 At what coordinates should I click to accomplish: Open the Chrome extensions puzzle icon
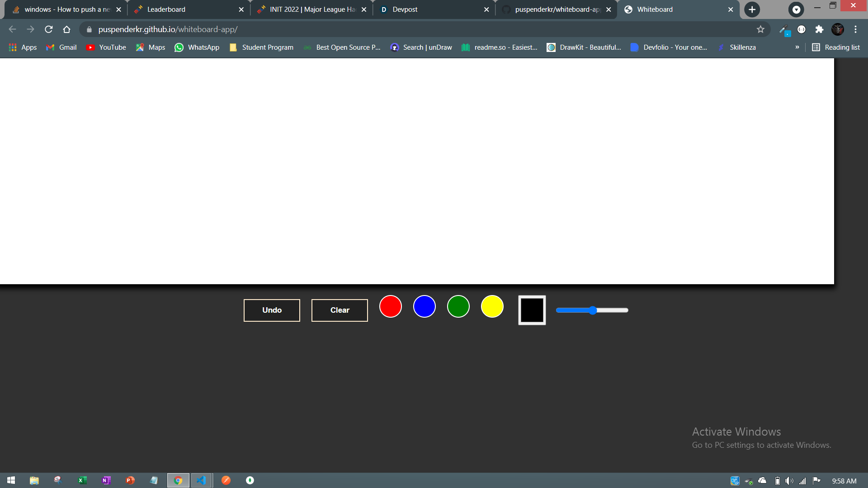click(819, 29)
